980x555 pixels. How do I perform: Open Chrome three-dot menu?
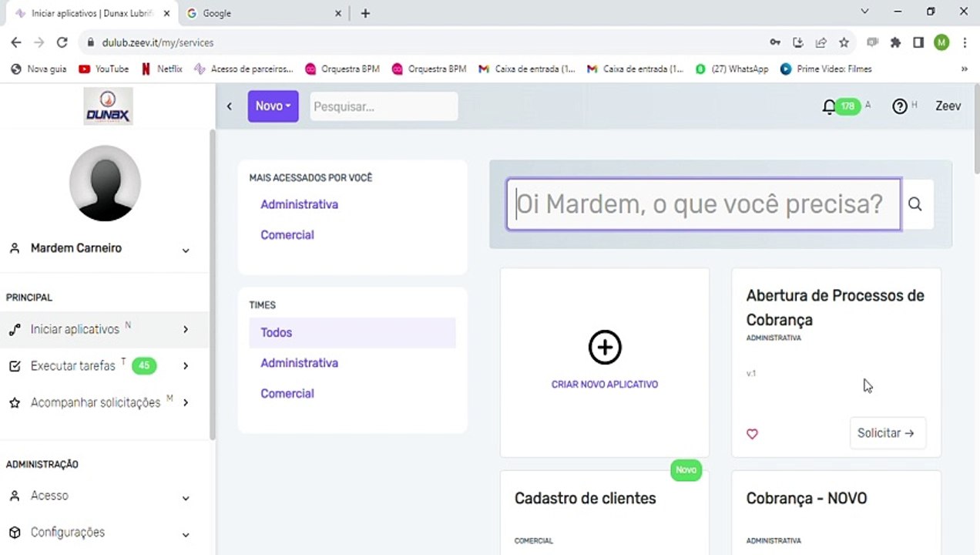point(965,42)
